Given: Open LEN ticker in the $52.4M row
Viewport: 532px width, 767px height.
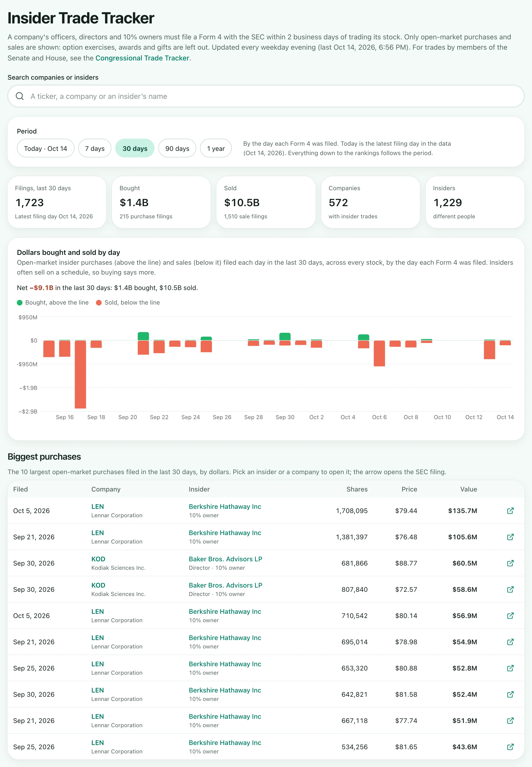Looking at the screenshot, I should pos(97,690).
